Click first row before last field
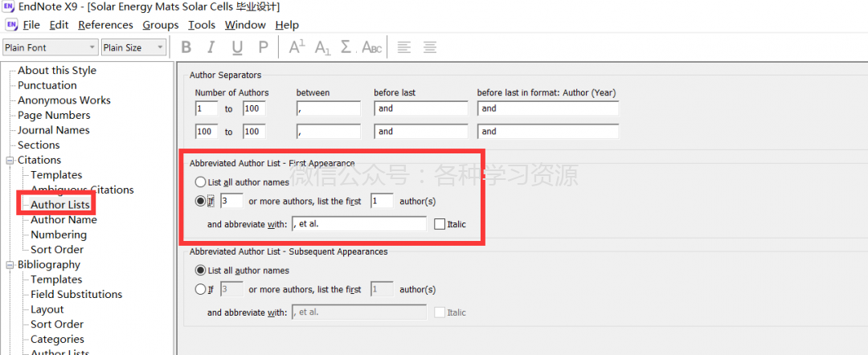868x355 pixels. point(420,108)
